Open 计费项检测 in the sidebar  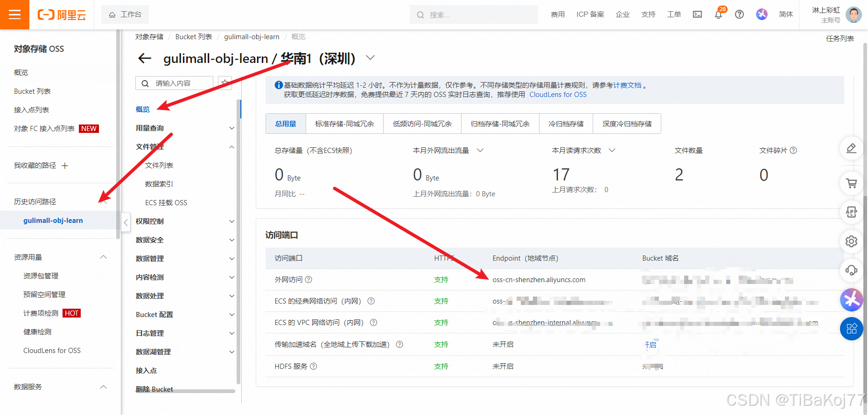pos(41,313)
